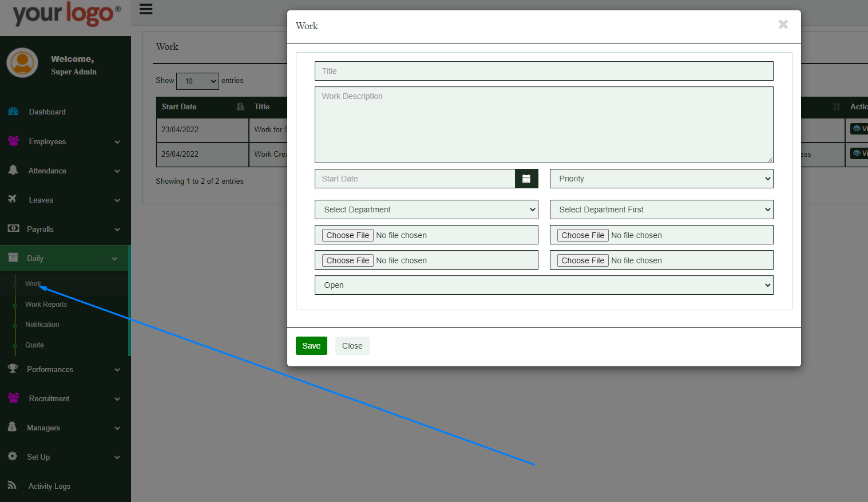Click the 'Showing 1 to 2 of 2 entries' text
Viewport: 868px width, 502px height.
(x=200, y=181)
